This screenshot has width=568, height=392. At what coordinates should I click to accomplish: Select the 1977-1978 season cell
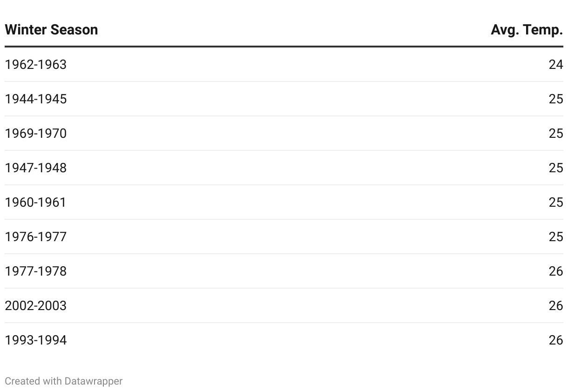click(36, 271)
